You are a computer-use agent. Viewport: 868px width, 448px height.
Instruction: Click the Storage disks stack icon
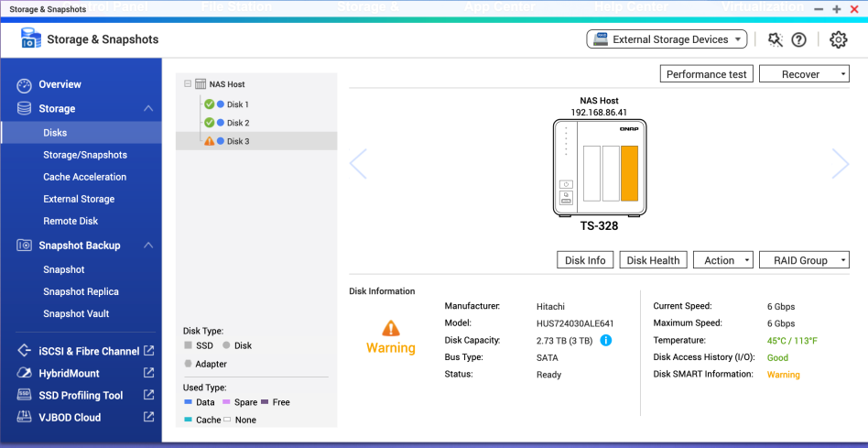click(x=25, y=108)
